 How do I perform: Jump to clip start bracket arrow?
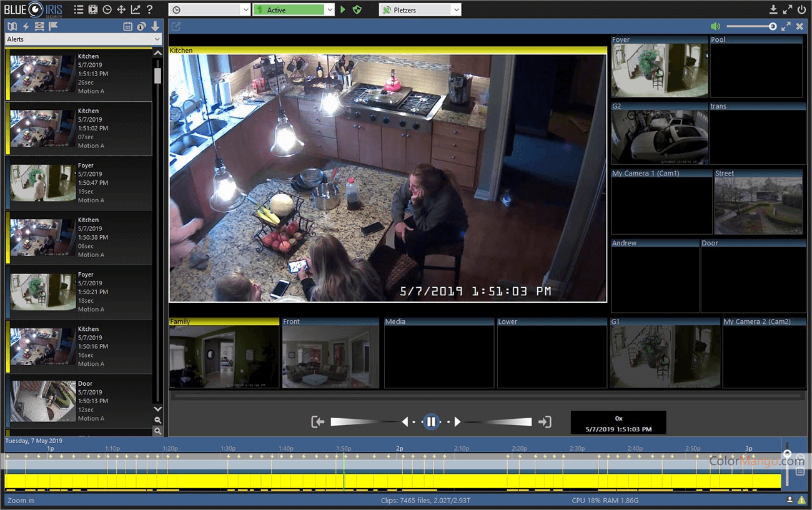coord(318,422)
